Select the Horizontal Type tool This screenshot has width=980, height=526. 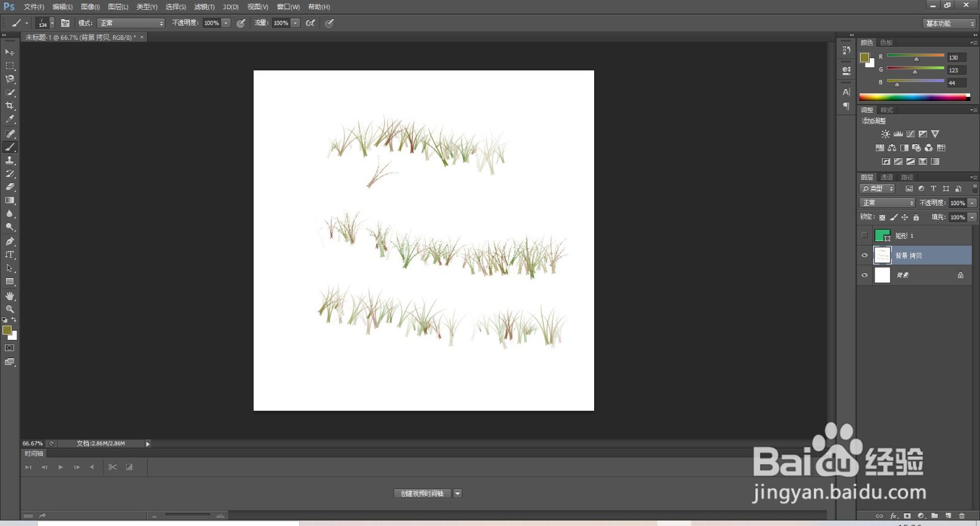(10, 255)
